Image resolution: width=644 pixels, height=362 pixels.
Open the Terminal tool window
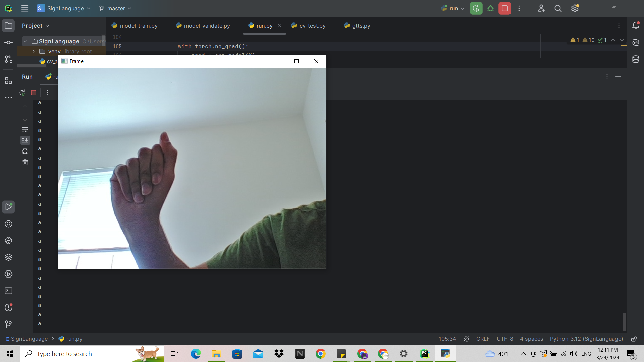click(x=9, y=291)
